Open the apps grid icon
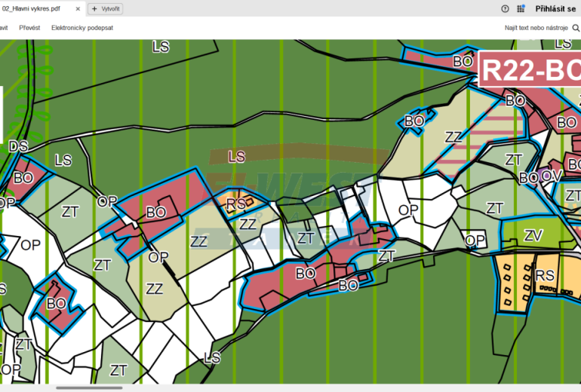Image resolution: width=581 pixels, height=392 pixels. (521, 9)
